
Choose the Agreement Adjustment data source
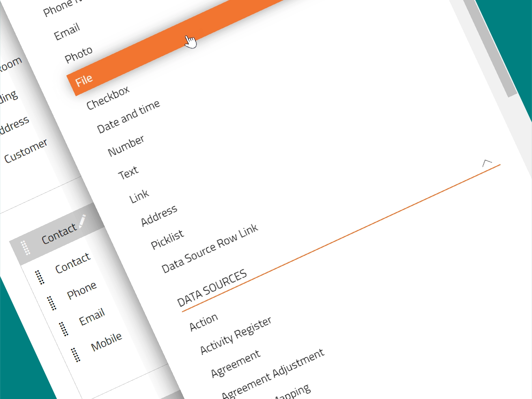(x=273, y=373)
